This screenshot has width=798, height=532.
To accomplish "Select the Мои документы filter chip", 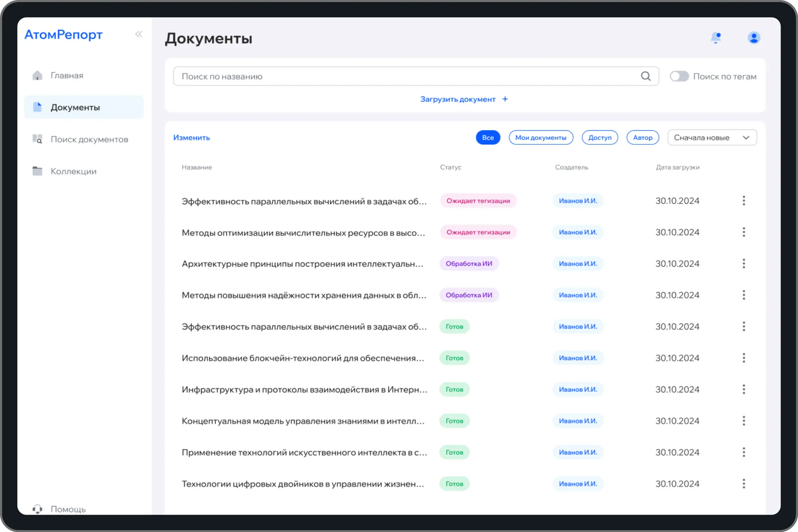I will coord(541,138).
